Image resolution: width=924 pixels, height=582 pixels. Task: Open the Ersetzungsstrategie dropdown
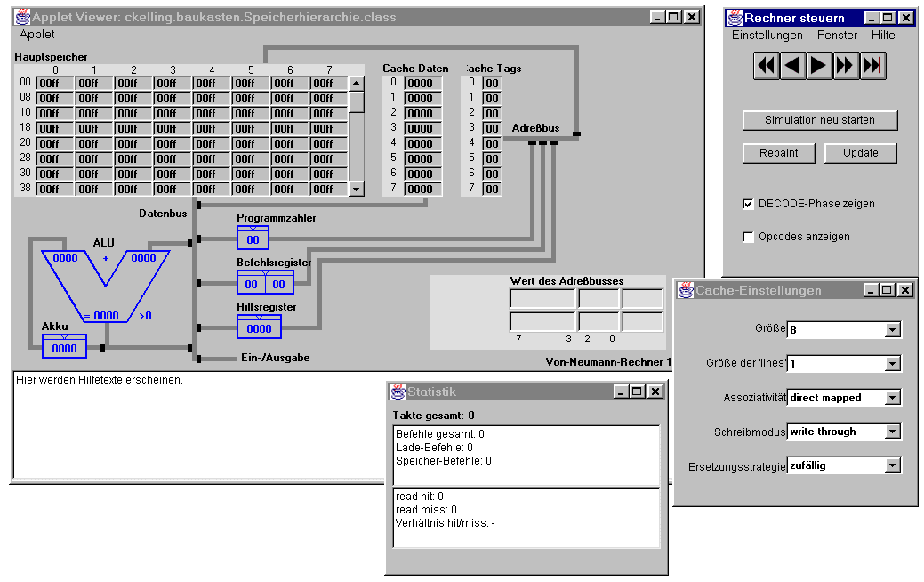[x=892, y=465]
